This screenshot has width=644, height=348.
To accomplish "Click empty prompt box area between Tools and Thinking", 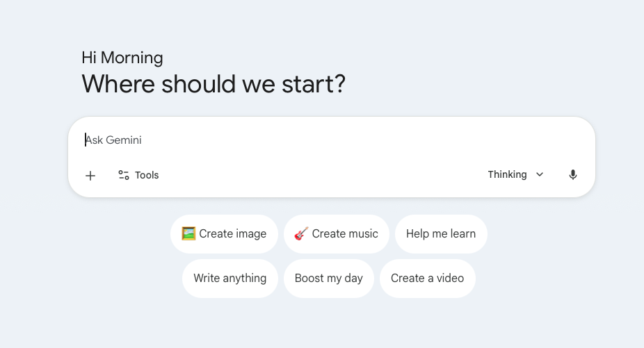I will pos(321,175).
